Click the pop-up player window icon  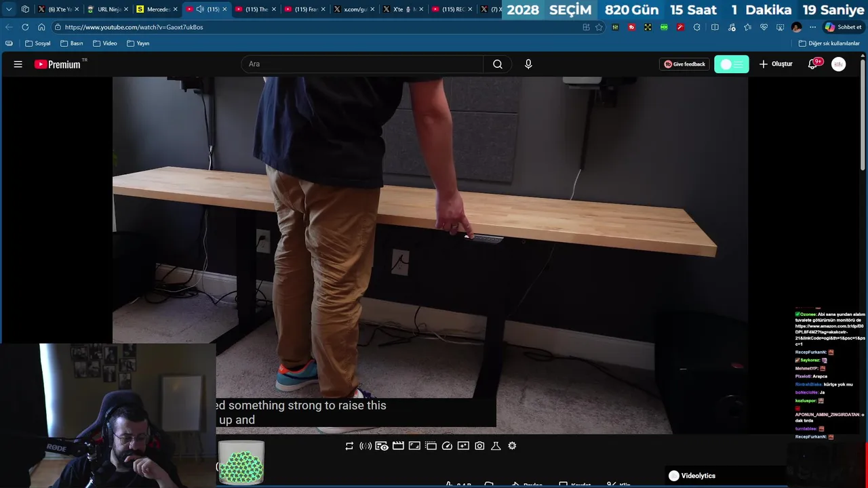click(x=431, y=446)
